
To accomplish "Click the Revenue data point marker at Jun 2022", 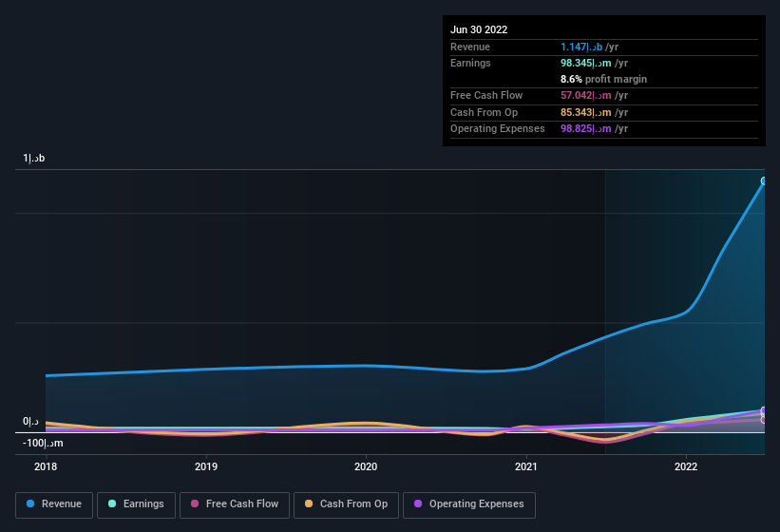I will click(765, 181).
